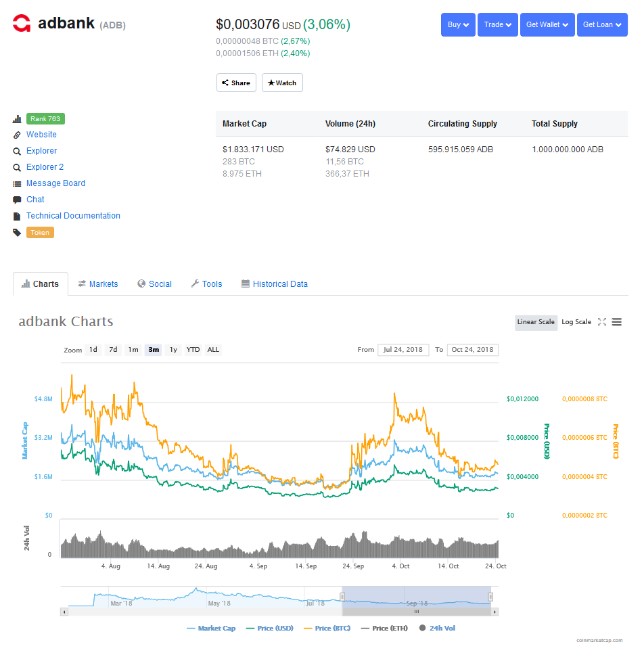Set chart zoom to ALL

click(x=213, y=350)
